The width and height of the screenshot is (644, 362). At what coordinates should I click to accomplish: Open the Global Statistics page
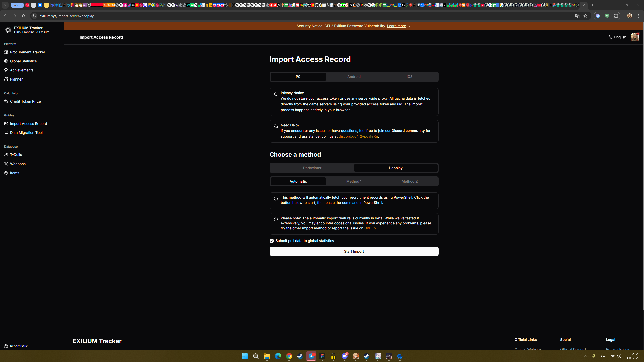23,61
